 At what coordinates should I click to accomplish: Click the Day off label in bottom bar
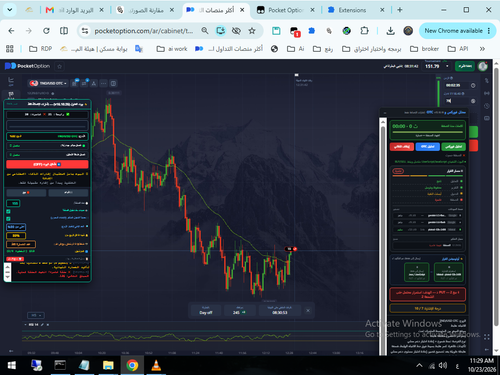(x=206, y=313)
